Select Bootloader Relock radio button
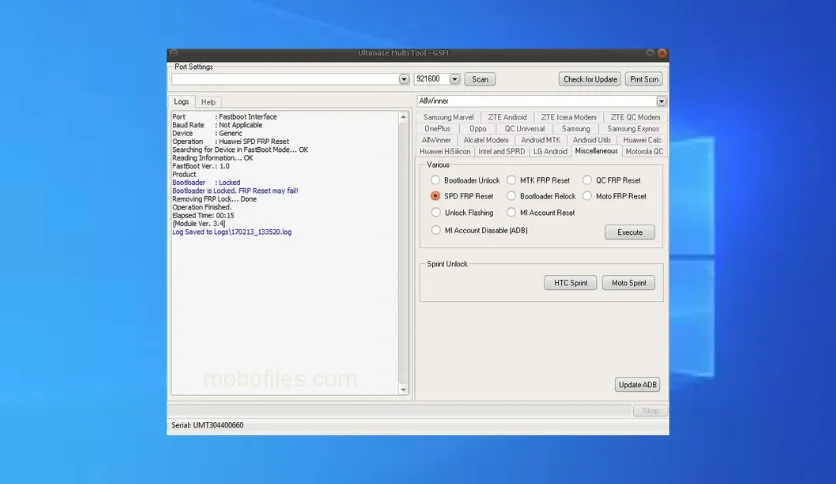This screenshot has height=484, width=836. [x=511, y=196]
